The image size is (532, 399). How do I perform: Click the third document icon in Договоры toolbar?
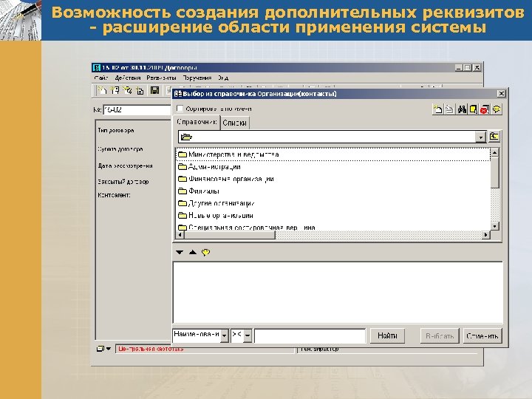[x=128, y=90]
